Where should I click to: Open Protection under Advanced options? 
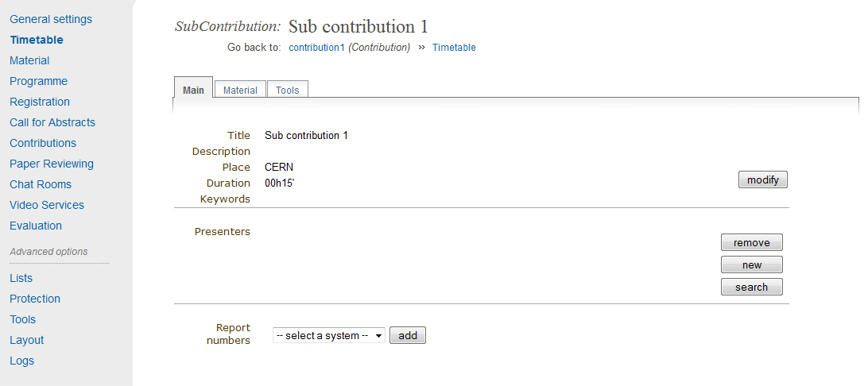click(35, 299)
